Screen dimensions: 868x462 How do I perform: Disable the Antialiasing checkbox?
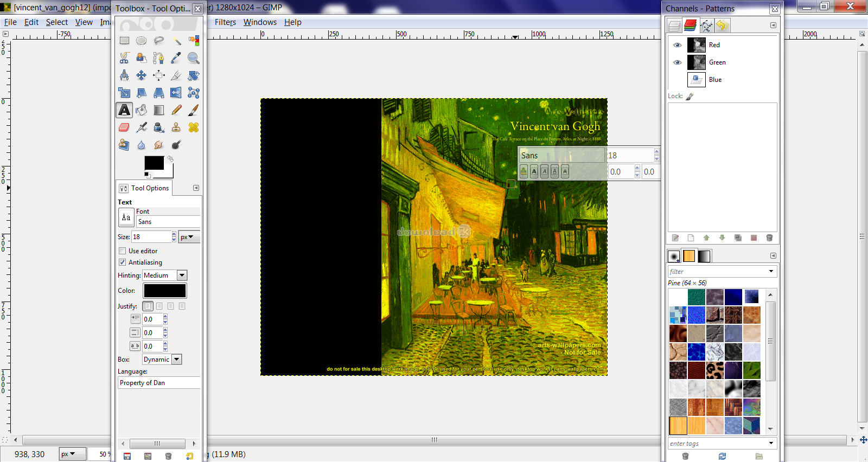(x=123, y=262)
